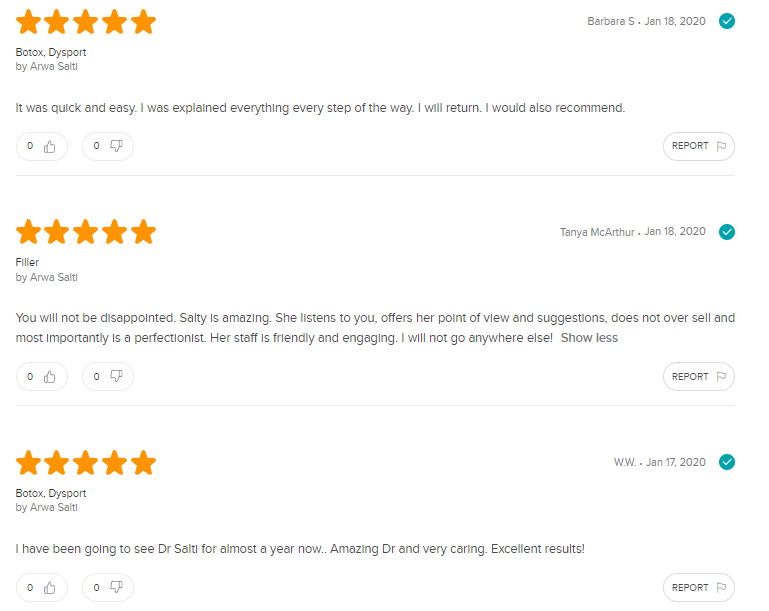Viewport: 769px width, 611px height.
Task: Click verified checkmark badge next to Barbara S
Action: tap(727, 21)
